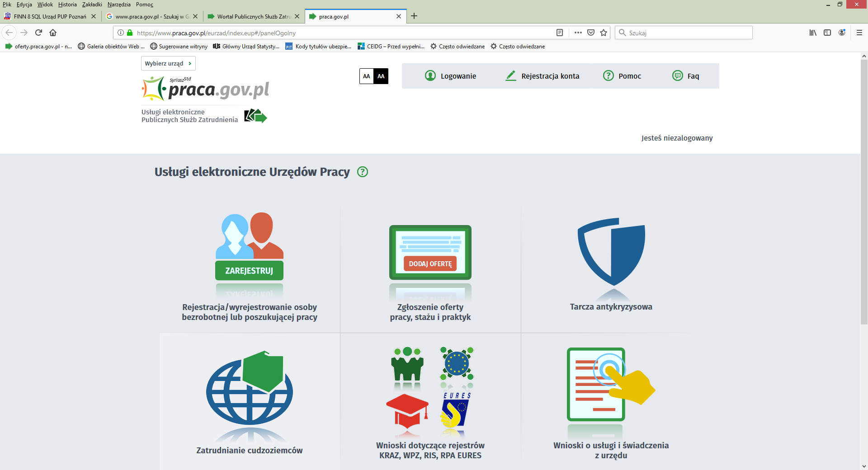Open Wnioski o usługi i świadczenia link
This screenshot has height=470, width=868.
click(x=611, y=450)
